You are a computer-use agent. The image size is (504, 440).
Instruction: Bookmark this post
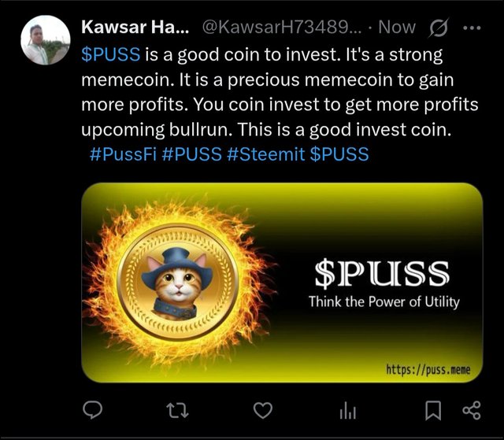[x=433, y=410]
